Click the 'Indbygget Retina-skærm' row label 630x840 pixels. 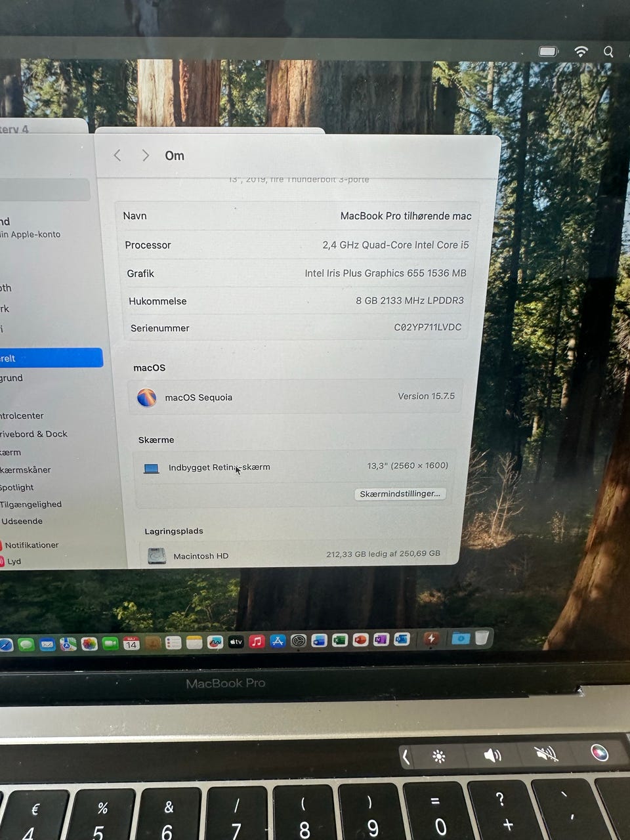tap(219, 467)
